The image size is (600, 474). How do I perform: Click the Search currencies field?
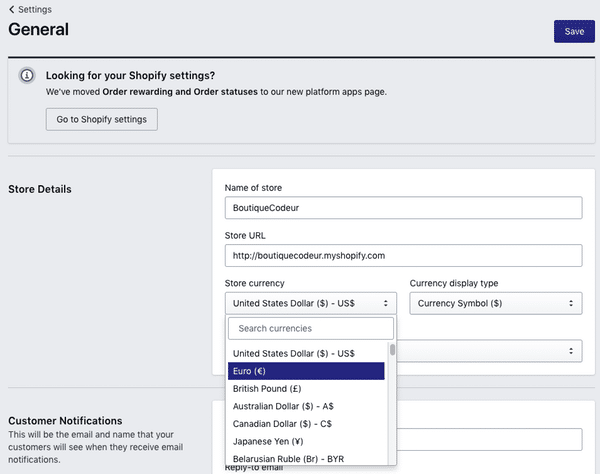310,328
